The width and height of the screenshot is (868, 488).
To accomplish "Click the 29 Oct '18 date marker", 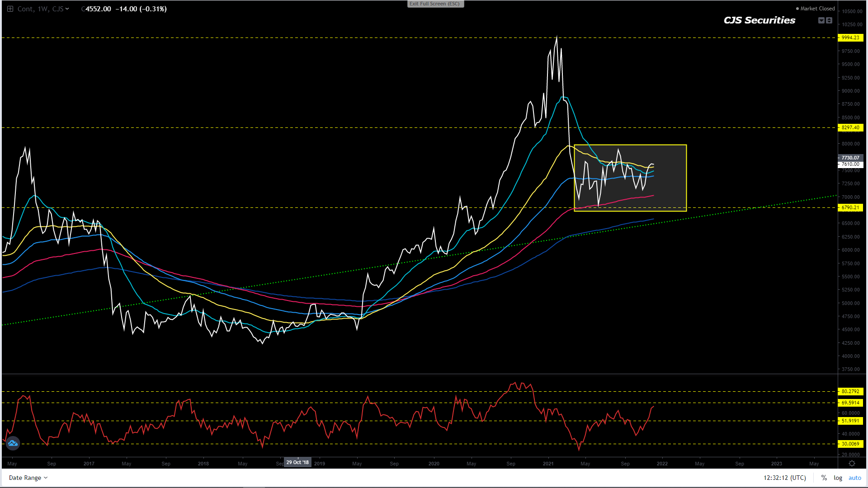I will [x=297, y=462].
